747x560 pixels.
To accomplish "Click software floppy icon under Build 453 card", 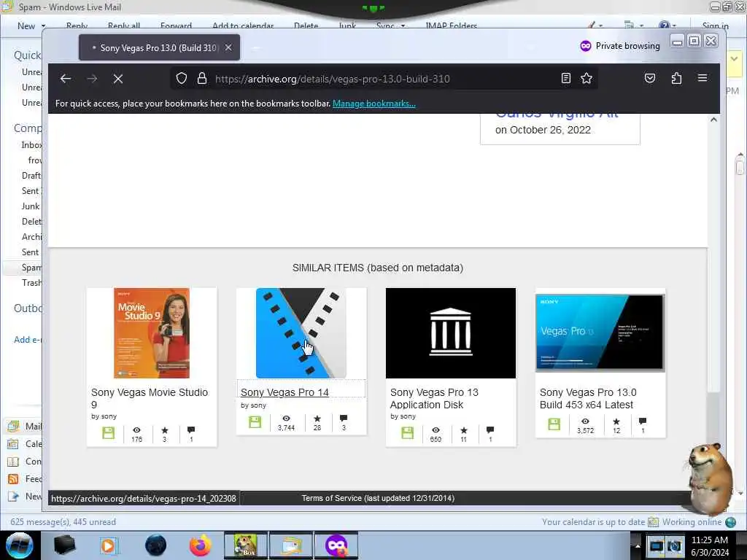I will [554, 424].
